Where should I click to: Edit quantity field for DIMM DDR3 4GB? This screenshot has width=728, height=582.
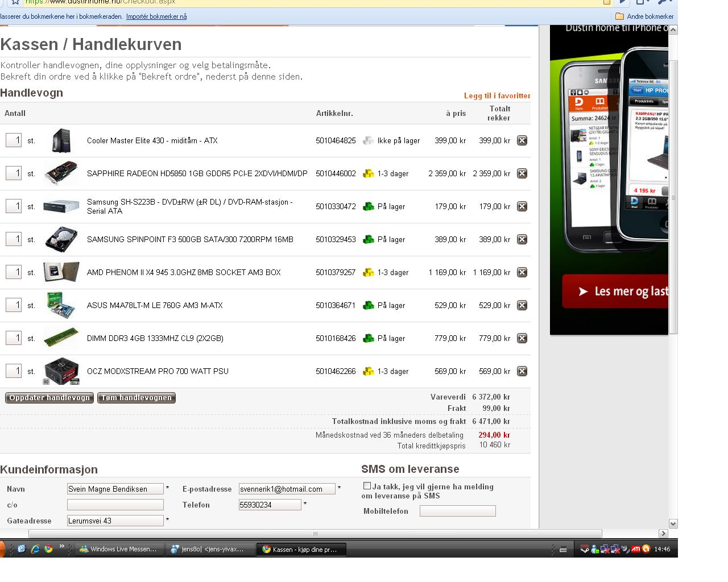tap(14, 338)
